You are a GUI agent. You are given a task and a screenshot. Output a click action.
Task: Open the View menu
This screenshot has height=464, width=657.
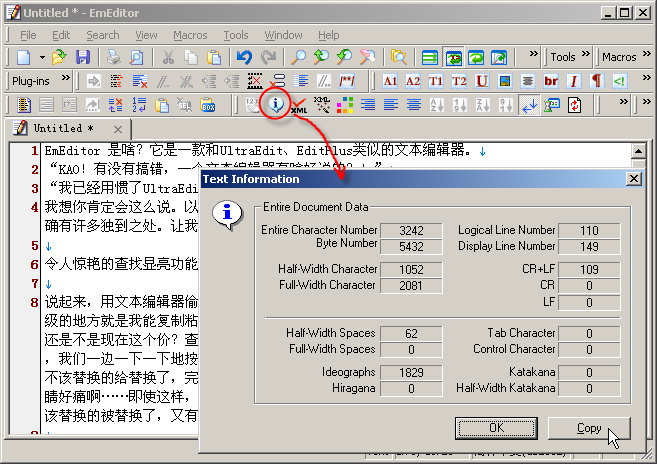click(146, 35)
